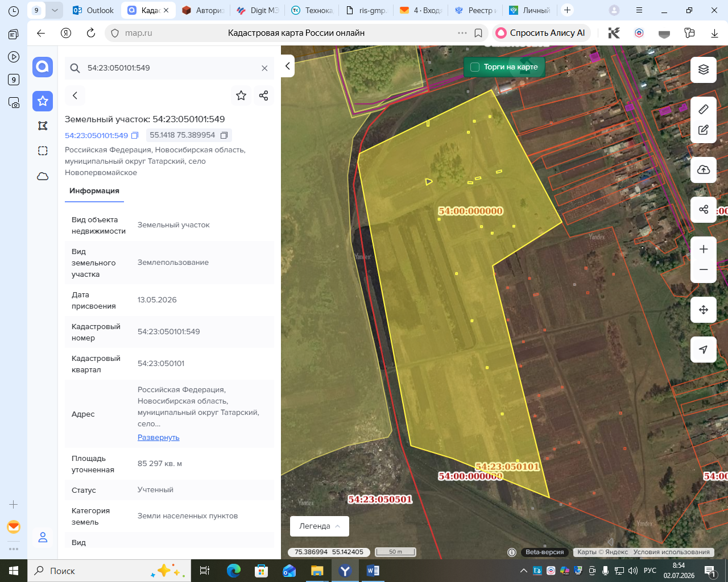
Task: Click the search magnifier icon
Action: pyautogui.click(x=75, y=68)
